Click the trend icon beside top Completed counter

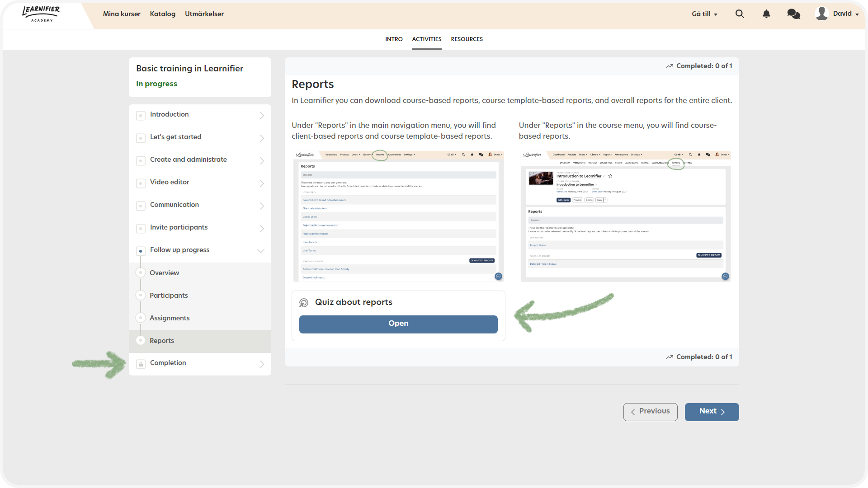(x=670, y=66)
